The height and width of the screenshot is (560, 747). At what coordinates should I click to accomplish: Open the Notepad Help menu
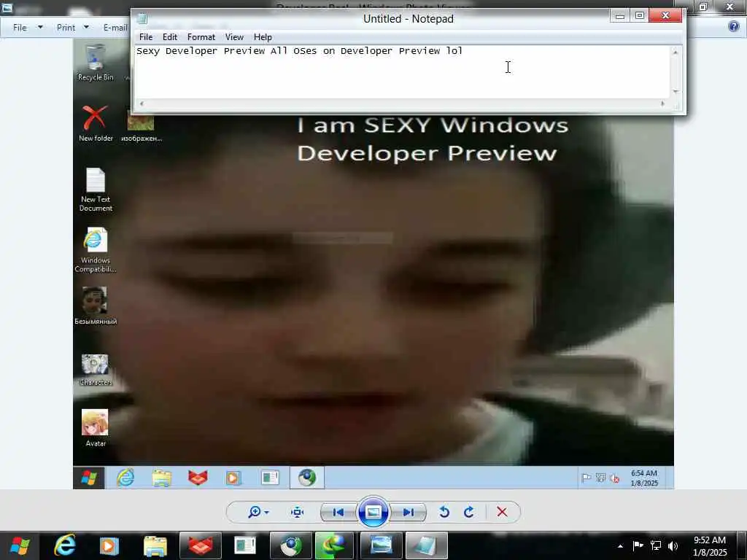(263, 37)
